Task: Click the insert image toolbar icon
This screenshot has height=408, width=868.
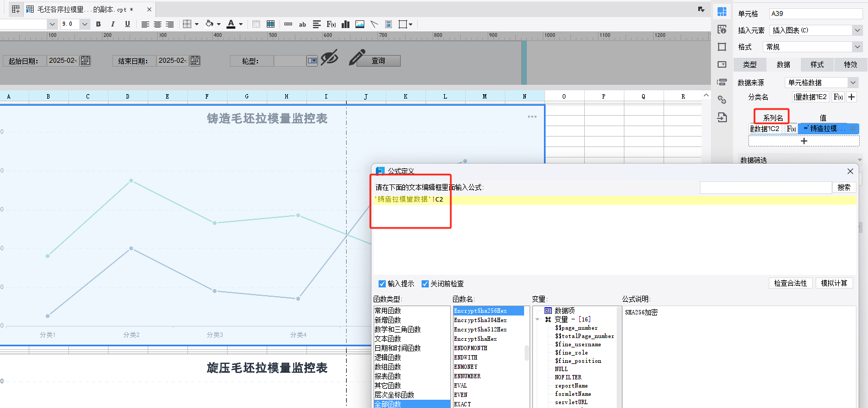Action: coord(360,24)
